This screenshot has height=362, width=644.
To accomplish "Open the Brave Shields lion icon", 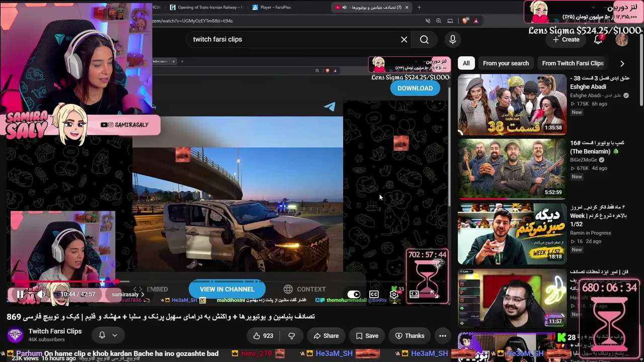I will click(x=465, y=21).
